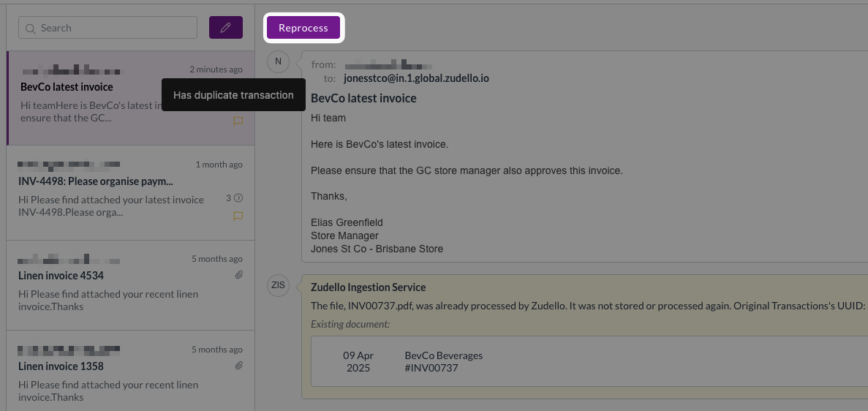Open the compose pencil button

click(225, 28)
